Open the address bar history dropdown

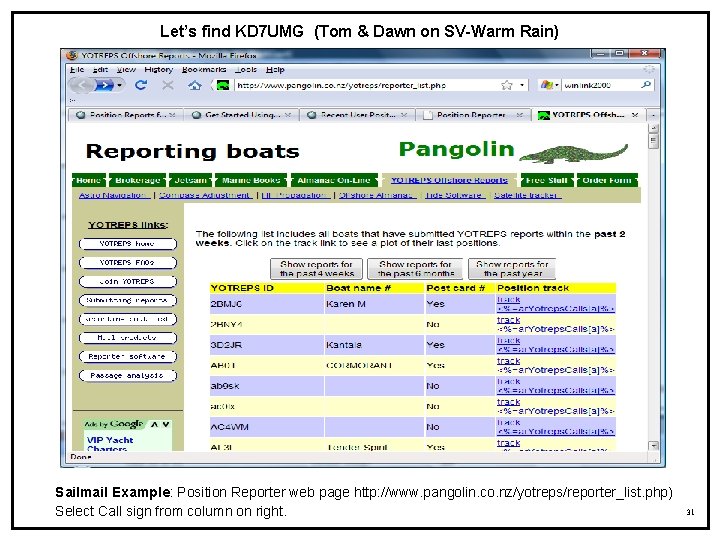(522, 85)
